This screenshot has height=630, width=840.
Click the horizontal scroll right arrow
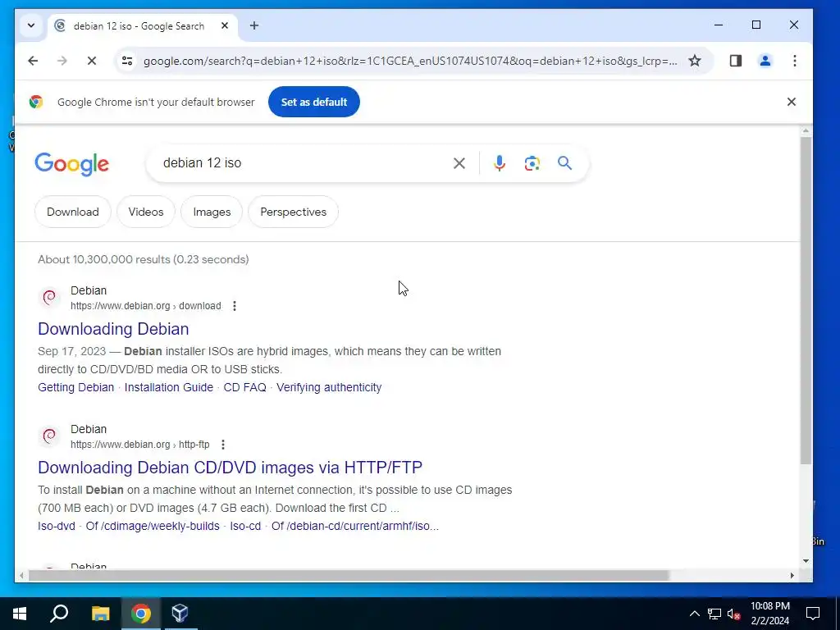pyautogui.click(x=792, y=575)
